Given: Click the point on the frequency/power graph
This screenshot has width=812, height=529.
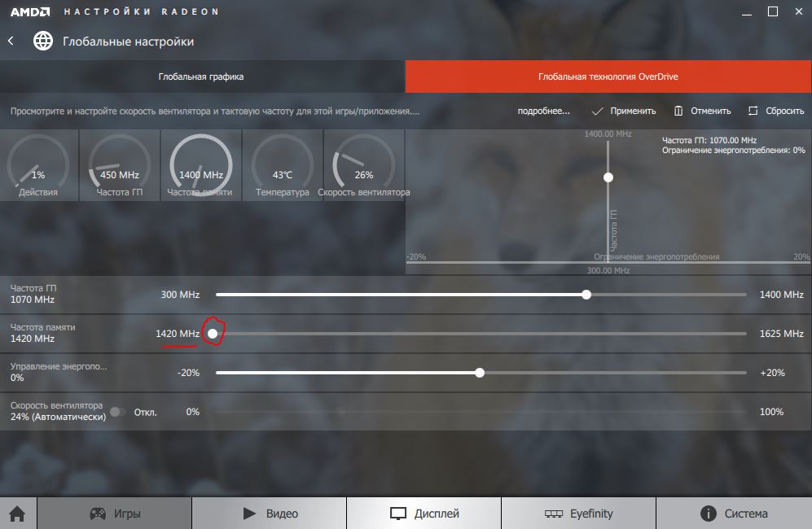Looking at the screenshot, I should [x=608, y=177].
